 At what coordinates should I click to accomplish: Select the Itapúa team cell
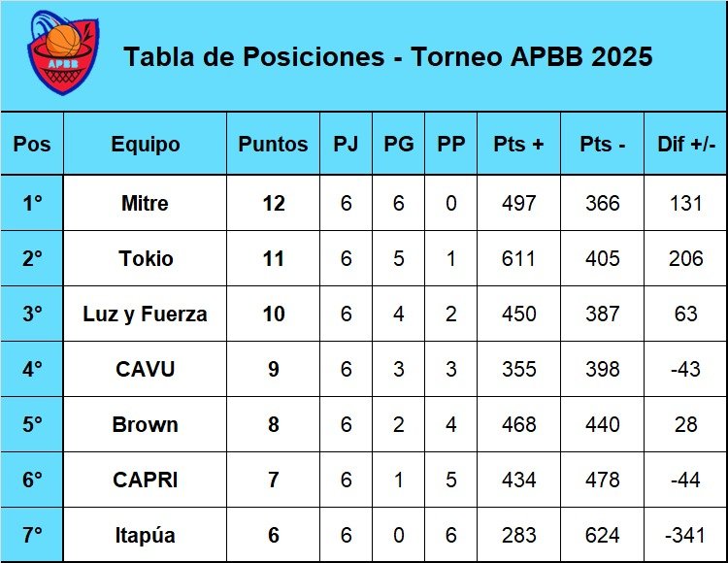pyautogui.click(x=145, y=536)
